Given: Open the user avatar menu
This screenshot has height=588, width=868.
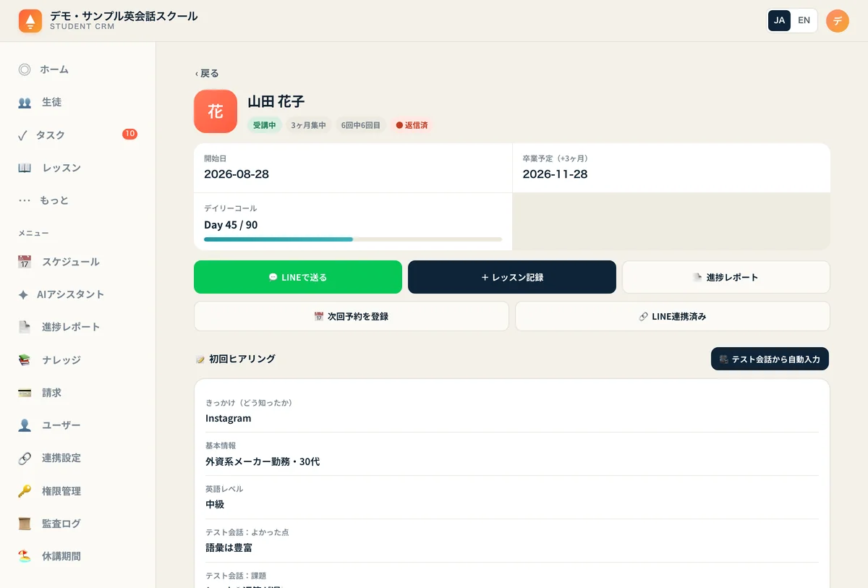Looking at the screenshot, I should (x=837, y=21).
